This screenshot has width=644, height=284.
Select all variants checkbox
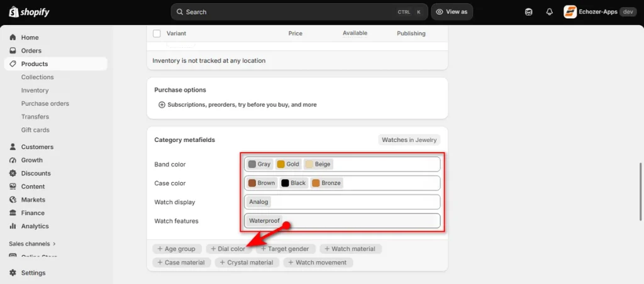[157, 33]
